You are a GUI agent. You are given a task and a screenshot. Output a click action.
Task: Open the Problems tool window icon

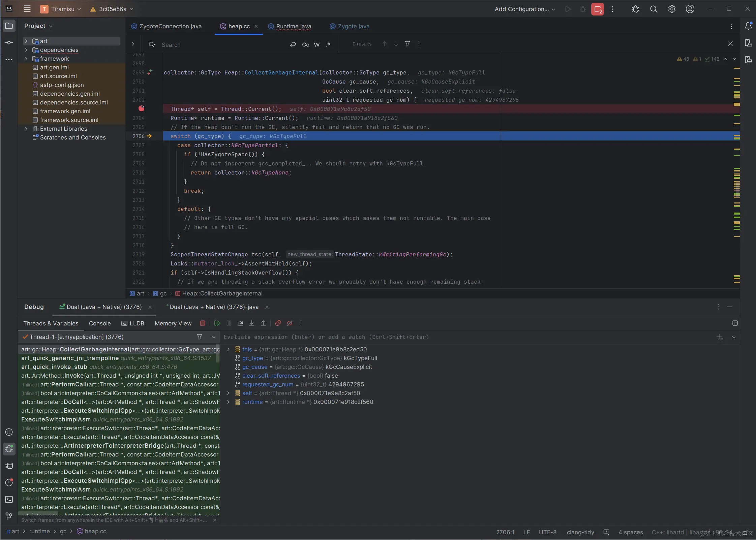(x=9, y=482)
